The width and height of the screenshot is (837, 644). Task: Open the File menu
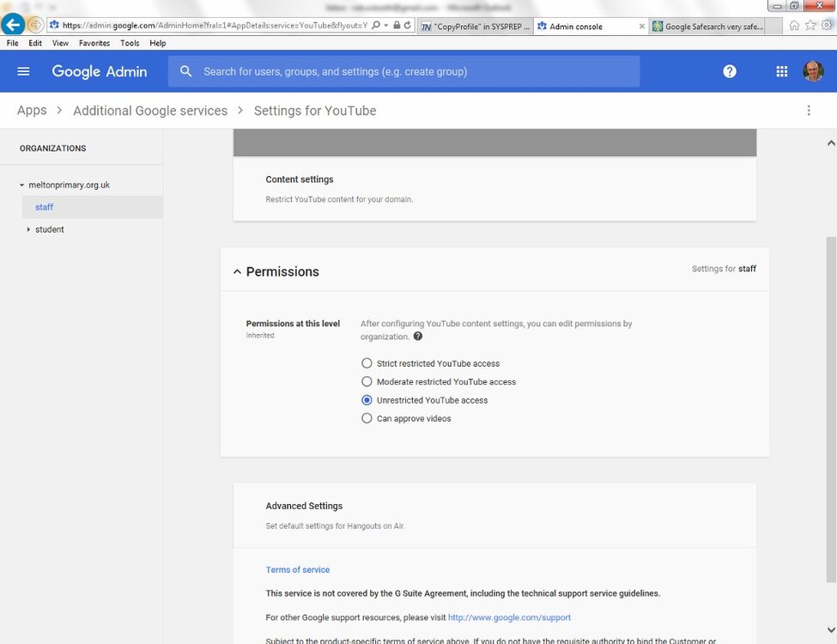(12, 43)
